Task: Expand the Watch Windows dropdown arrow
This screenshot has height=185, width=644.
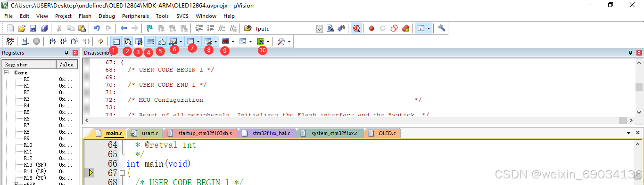Action: (x=181, y=41)
